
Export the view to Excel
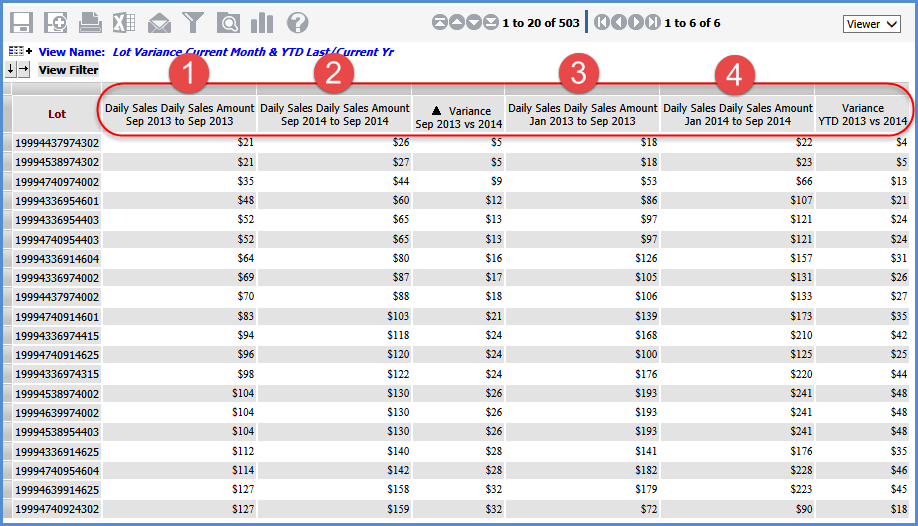coord(124,22)
